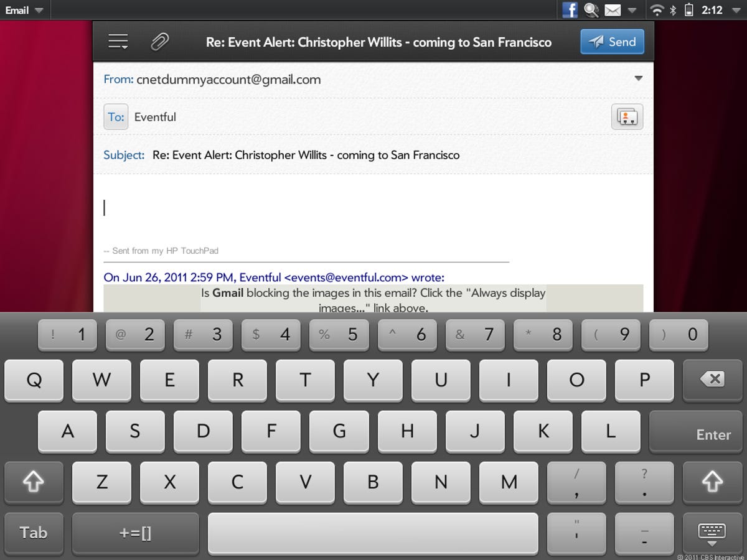The width and height of the screenshot is (747, 560).
Task: Open the compose options hamburger menu
Action: 118,41
